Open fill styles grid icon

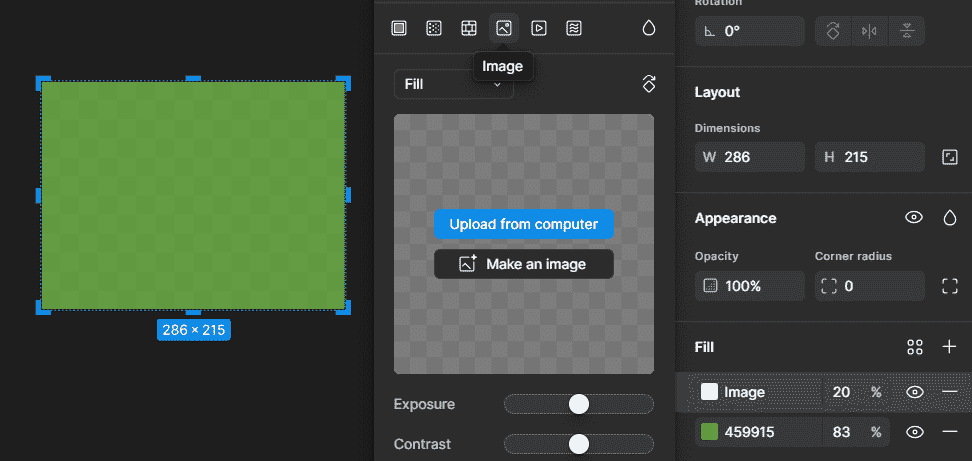(914, 347)
